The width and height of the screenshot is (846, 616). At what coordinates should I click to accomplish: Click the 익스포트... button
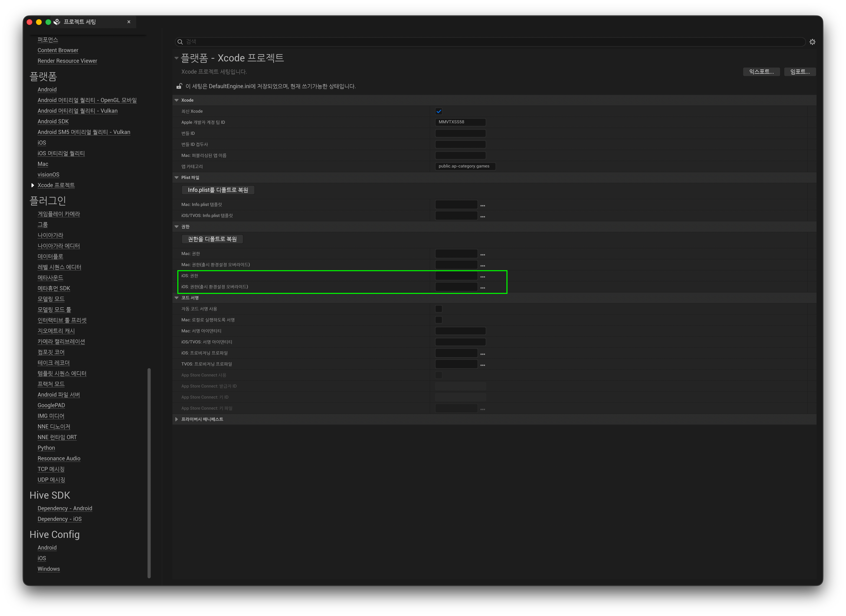761,72
